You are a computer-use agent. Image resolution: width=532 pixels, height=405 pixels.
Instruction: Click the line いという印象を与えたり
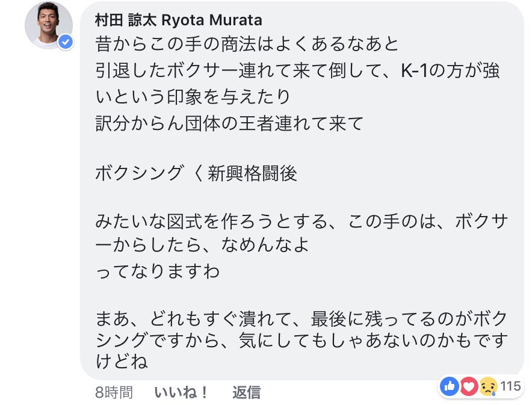193,97
